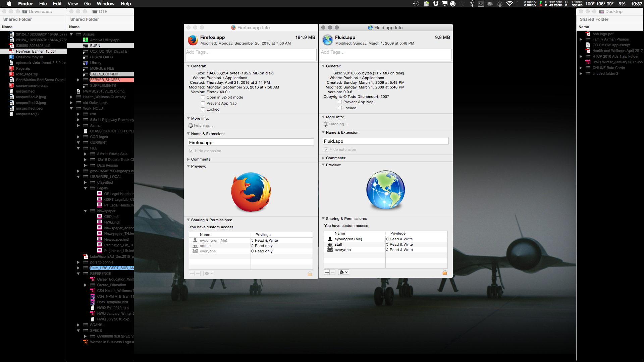Select Archive Utility.app icon in DTF window
This screenshot has width=644, height=362.
point(86,40)
